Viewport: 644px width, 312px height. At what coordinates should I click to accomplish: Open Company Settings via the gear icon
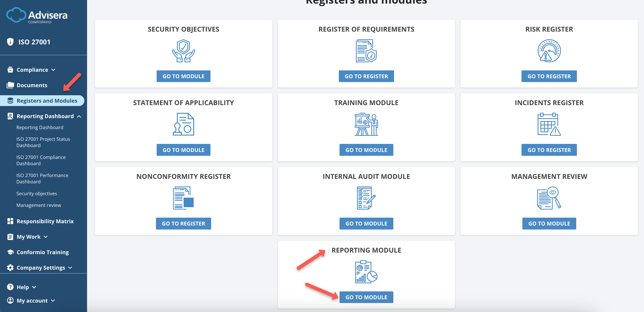tap(10, 268)
